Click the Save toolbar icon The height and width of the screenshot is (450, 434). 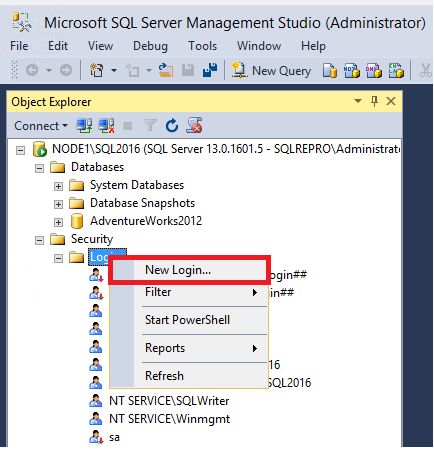(188, 70)
